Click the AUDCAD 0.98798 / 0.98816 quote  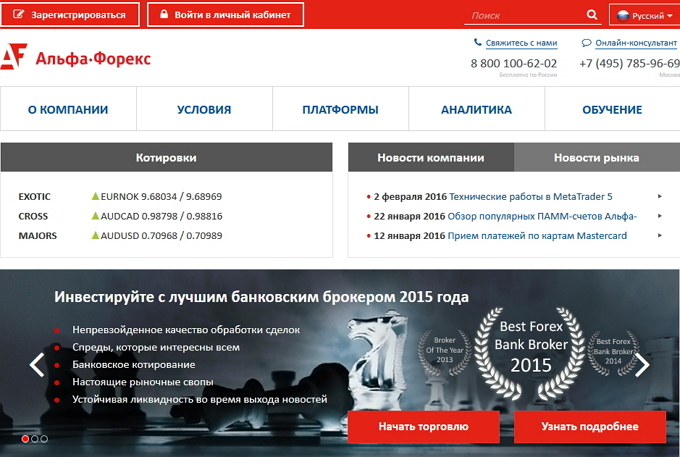click(161, 216)
